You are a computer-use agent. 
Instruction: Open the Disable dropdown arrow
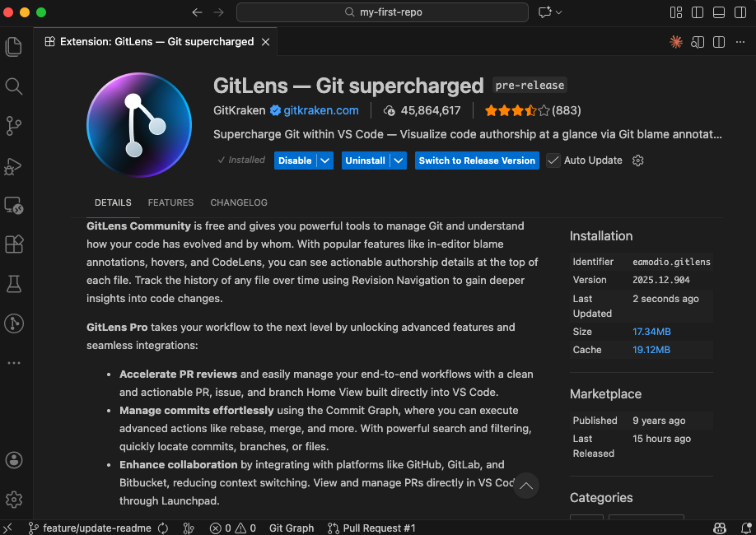click(x=325, y=160)
